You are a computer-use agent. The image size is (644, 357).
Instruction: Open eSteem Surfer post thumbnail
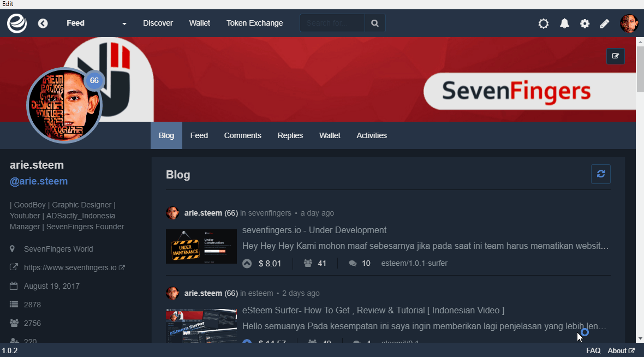click(201, 326)
